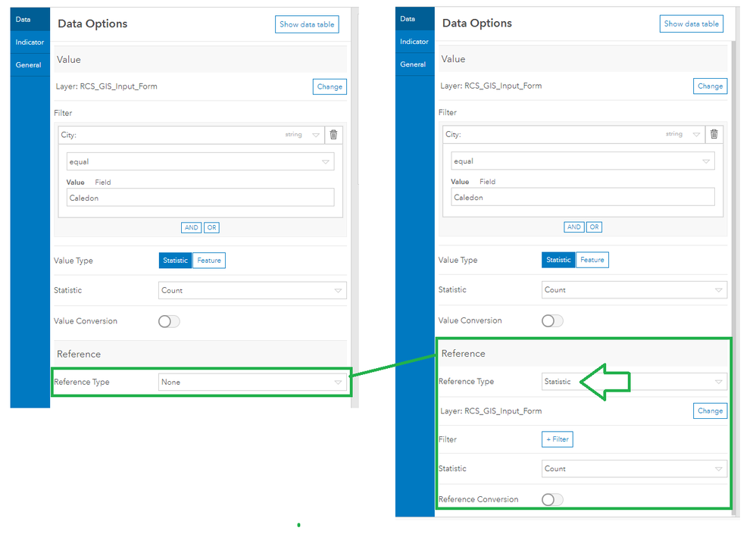Toggle Value Conversion in right panel

click(552, 321)
